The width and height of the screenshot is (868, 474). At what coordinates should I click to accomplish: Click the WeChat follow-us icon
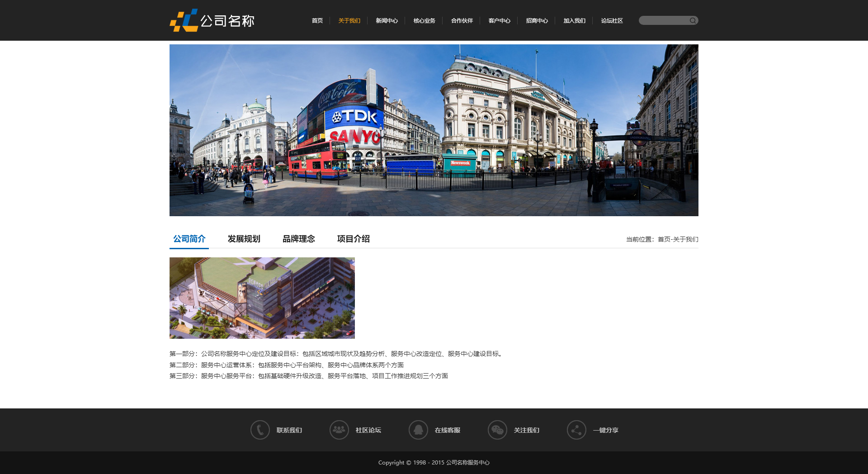[x=497, y=430]
